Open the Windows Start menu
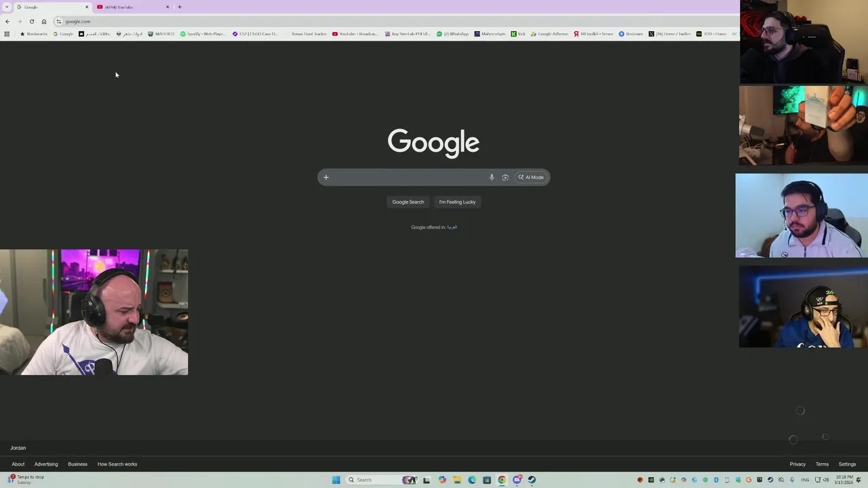 [336, 480]
